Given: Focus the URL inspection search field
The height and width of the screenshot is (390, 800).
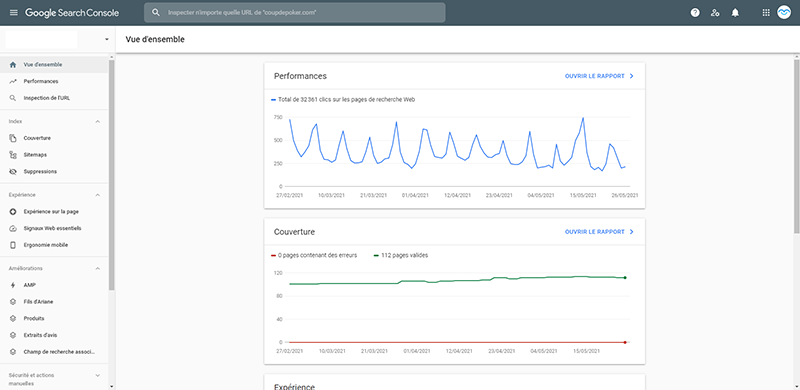Looking at the screenshot, I should (x=294, y=13).
